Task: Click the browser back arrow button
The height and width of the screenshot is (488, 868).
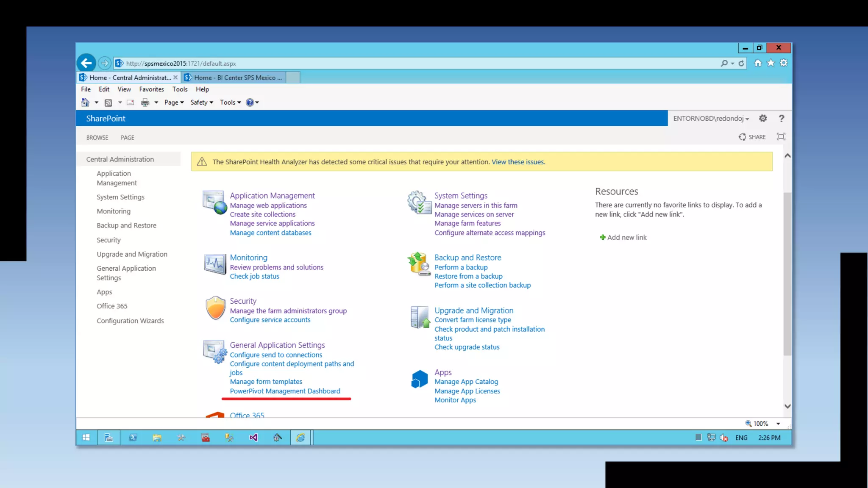Action: 86,63
